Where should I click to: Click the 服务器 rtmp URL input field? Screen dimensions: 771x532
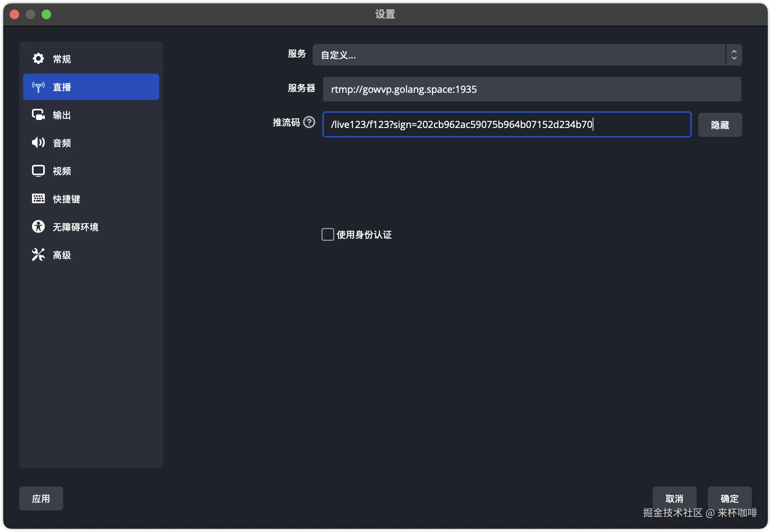pyautogui.click(x=532, y=89)
